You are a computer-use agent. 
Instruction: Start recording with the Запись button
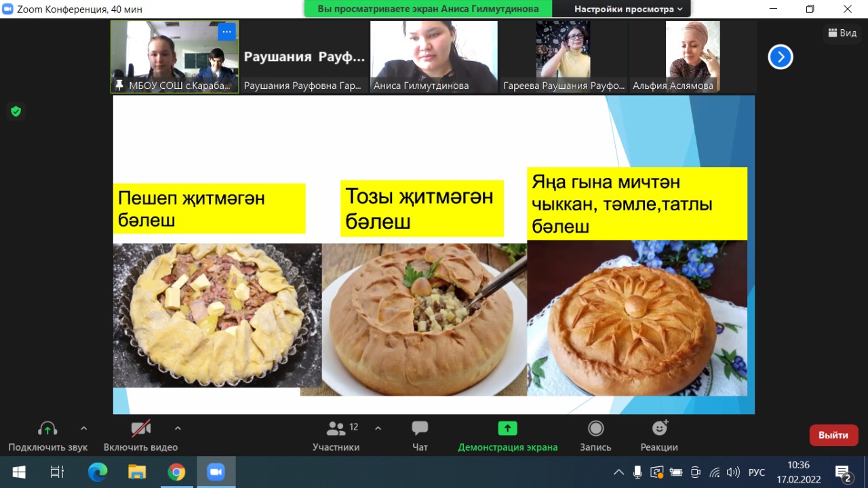click(595, 436)
